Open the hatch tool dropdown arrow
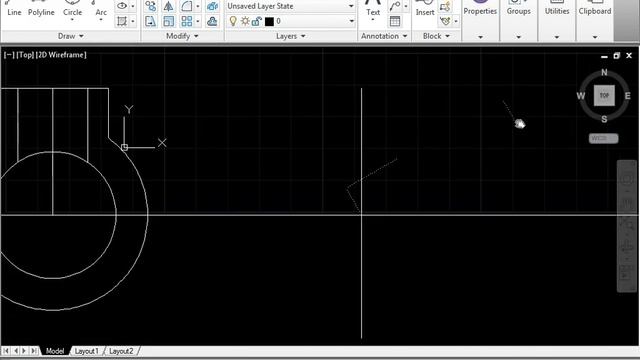The width and height of the screenshot is (640, 360). (x=133, y=21)
